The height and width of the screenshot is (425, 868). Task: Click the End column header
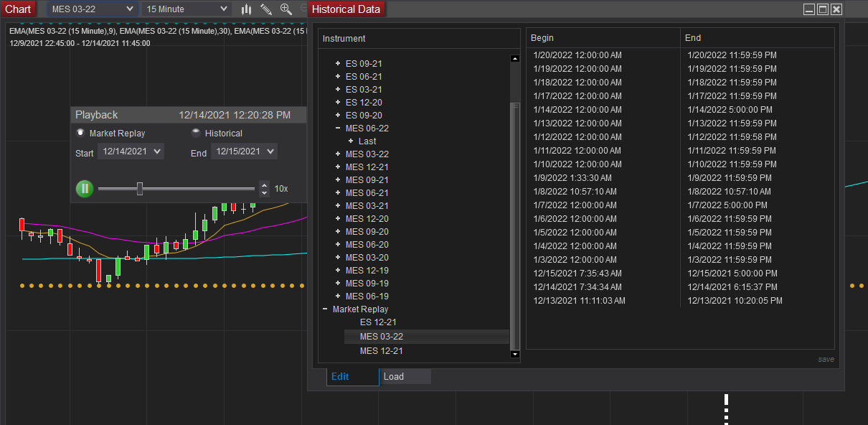coord(758,38)
